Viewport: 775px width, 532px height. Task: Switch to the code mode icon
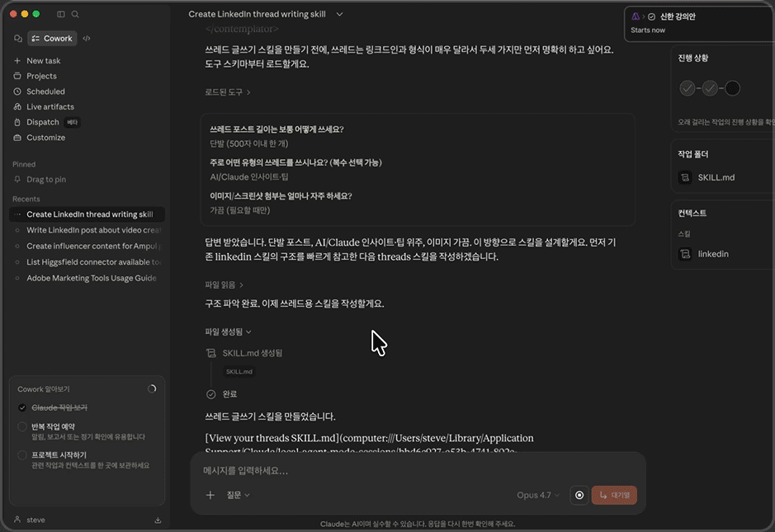tap(87, 39)
